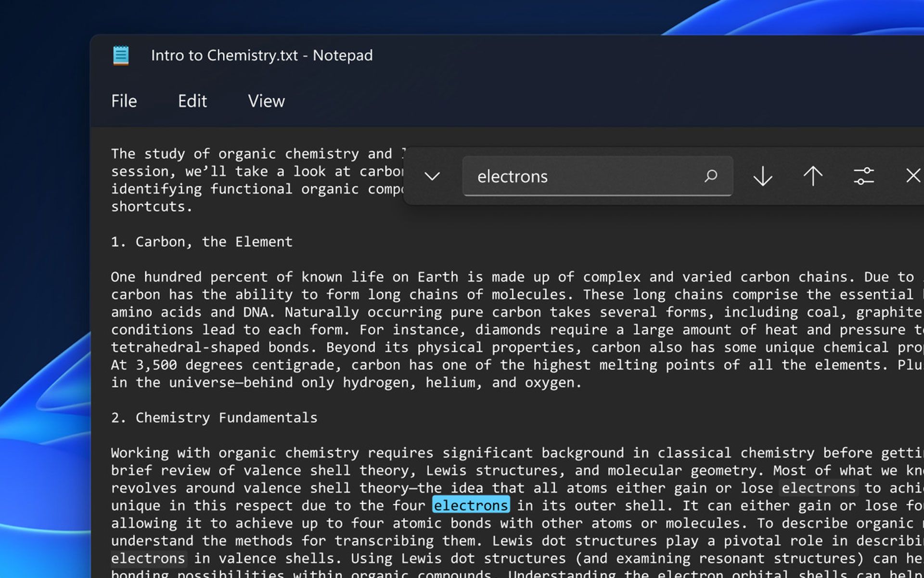Find previous match with up arrow
Image resolution: width=924 pixels, height=578 pixels.
[813, 176]
